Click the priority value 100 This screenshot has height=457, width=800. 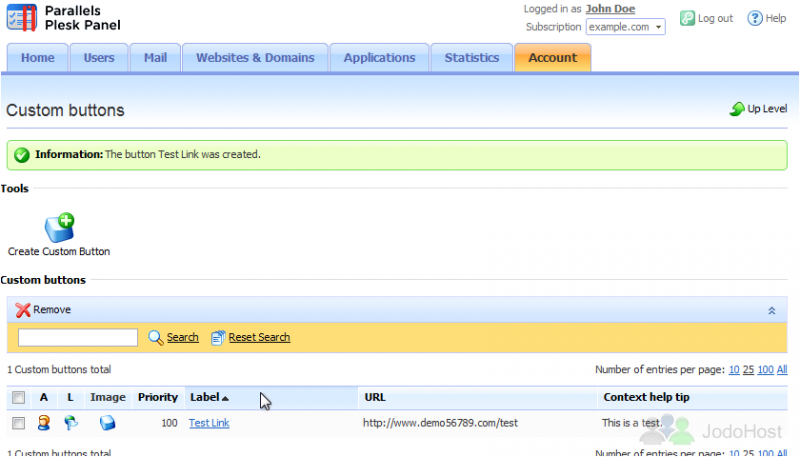pyautogui.click(x=169, y=423)
